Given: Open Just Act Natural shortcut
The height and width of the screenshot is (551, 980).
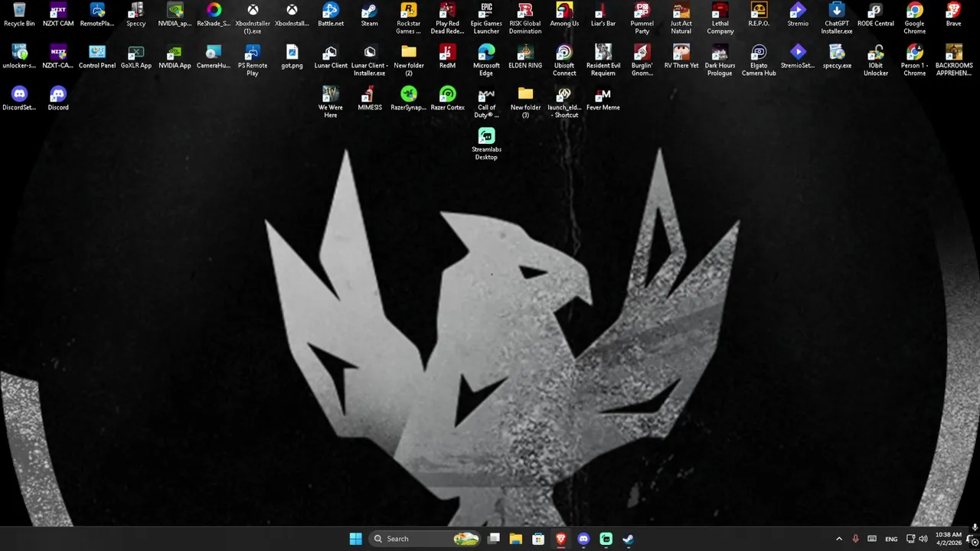Looking at the screenshot, I should click(681, 18).
